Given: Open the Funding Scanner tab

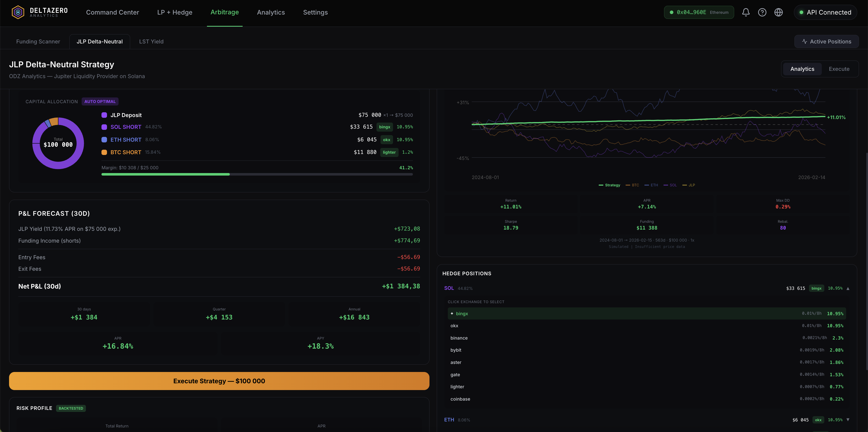Looking at the screenshot, I should [38, 42].
